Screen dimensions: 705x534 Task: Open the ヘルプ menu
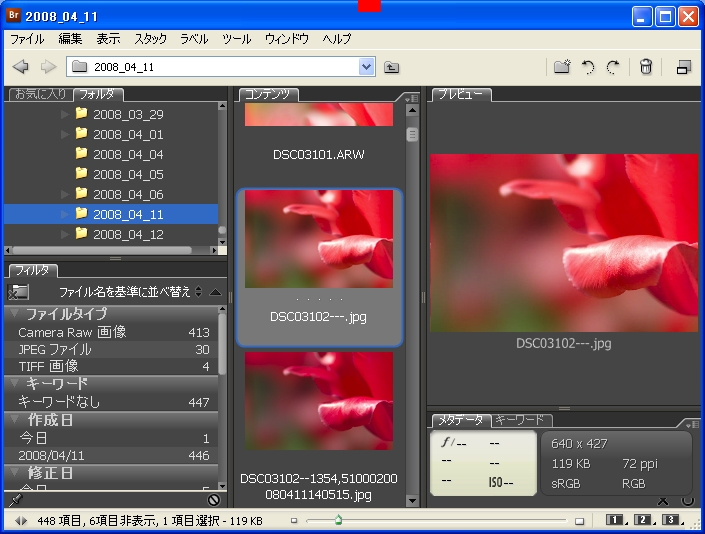337,39
